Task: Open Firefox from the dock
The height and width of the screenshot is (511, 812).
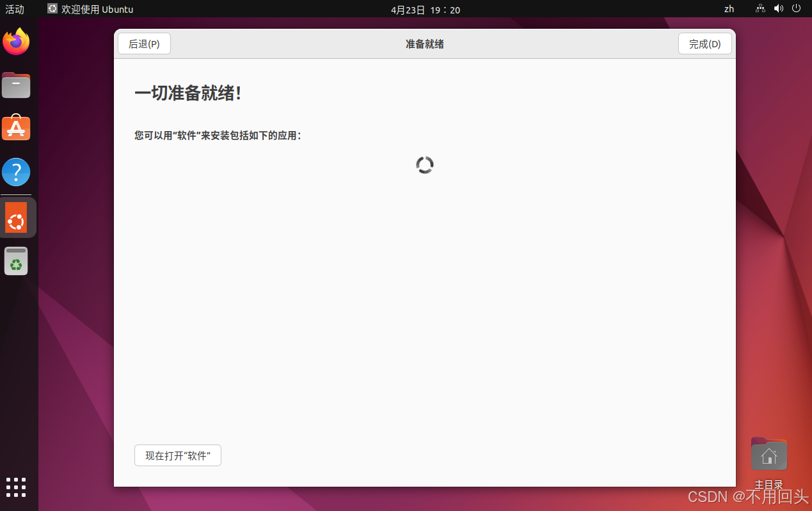Action: coord(17,42)
